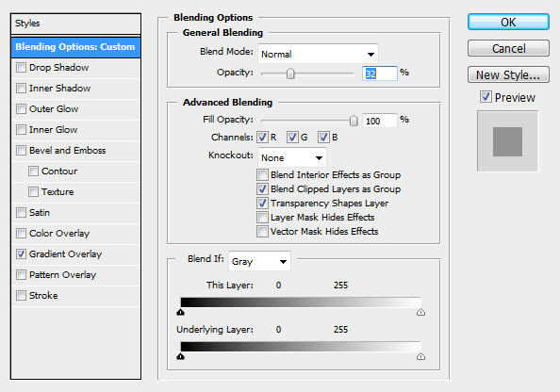Click the Opacity slider handle
The width and height of the screenshot is (560, 392).
click(x=290, y=73)
